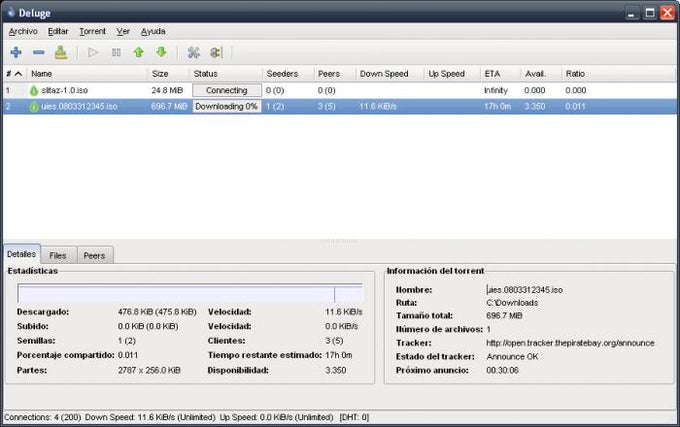
Task: Sort by the ETA column header
Action: pyautogui.click(x=500, y=74)
